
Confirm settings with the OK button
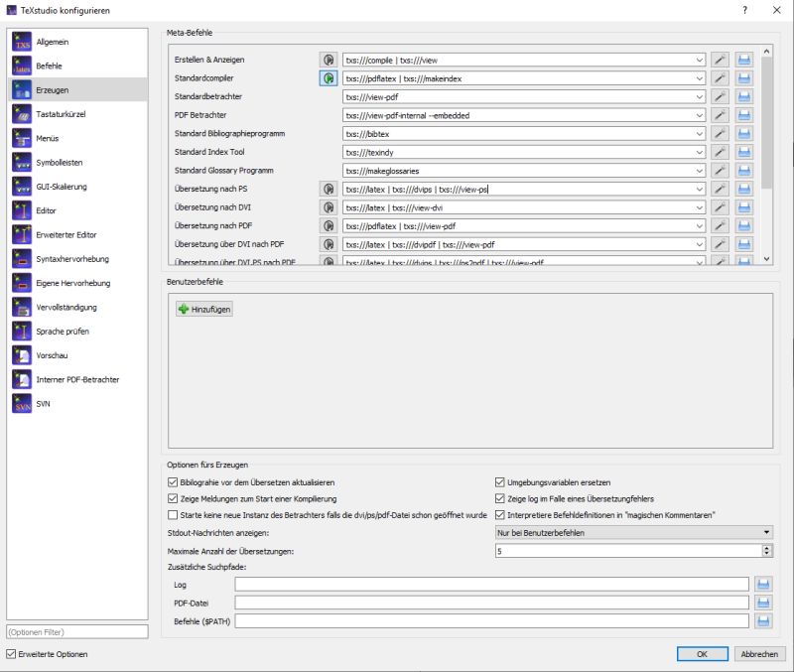(703, 654)
